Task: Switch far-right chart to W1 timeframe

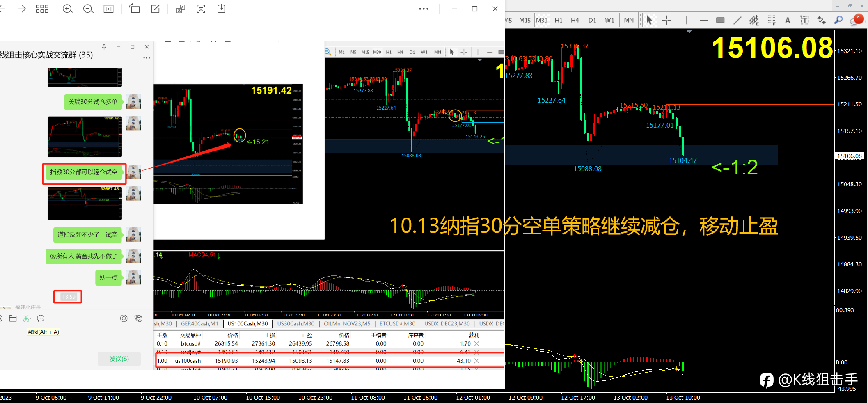Action: point(609,20)
